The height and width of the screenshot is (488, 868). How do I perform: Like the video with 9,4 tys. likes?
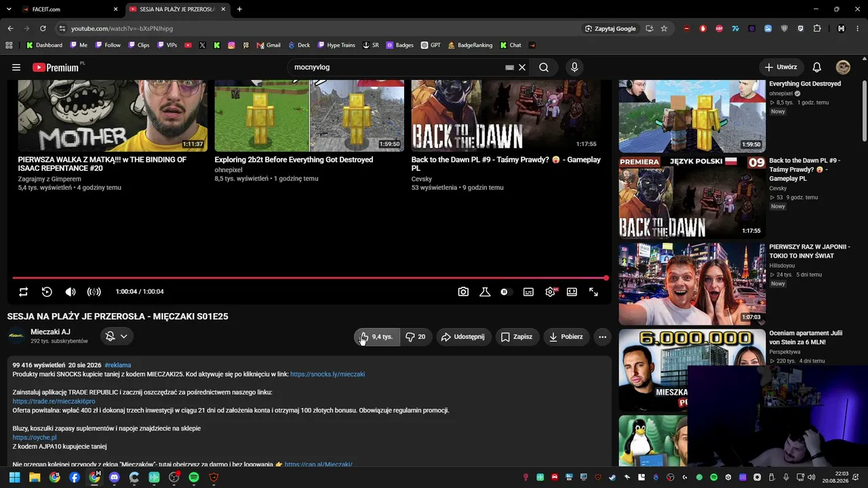pyautogui.click(x=377, y=337)
